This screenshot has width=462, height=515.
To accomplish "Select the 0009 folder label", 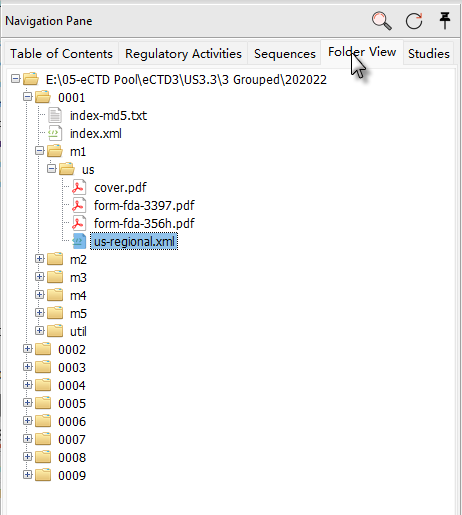I will click(x=72, y=475).
